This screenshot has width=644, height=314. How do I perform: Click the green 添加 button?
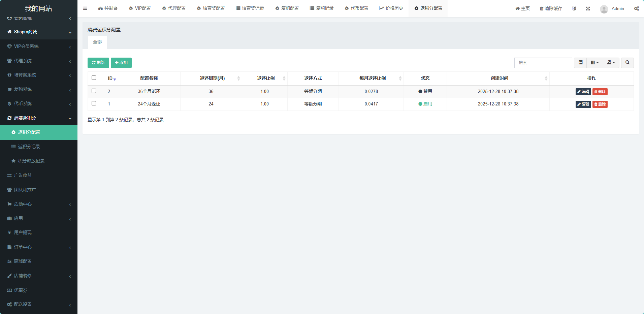(121, 63)
